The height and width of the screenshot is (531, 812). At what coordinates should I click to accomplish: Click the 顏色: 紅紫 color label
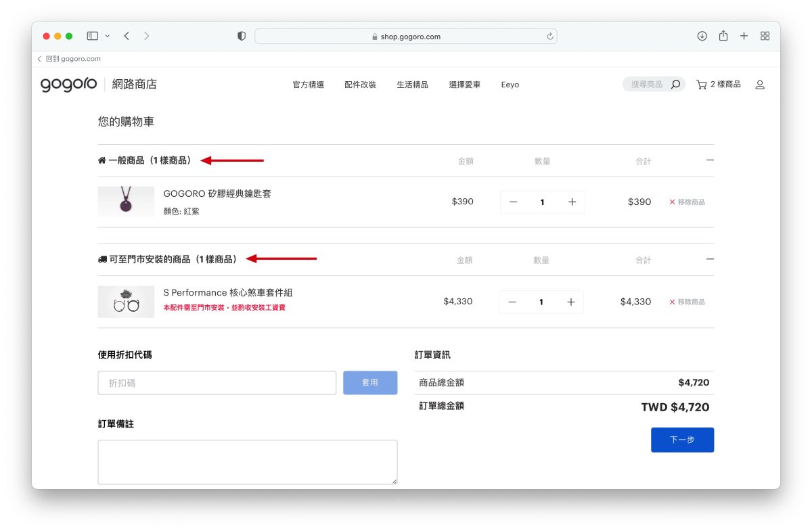tap(181, 211)
